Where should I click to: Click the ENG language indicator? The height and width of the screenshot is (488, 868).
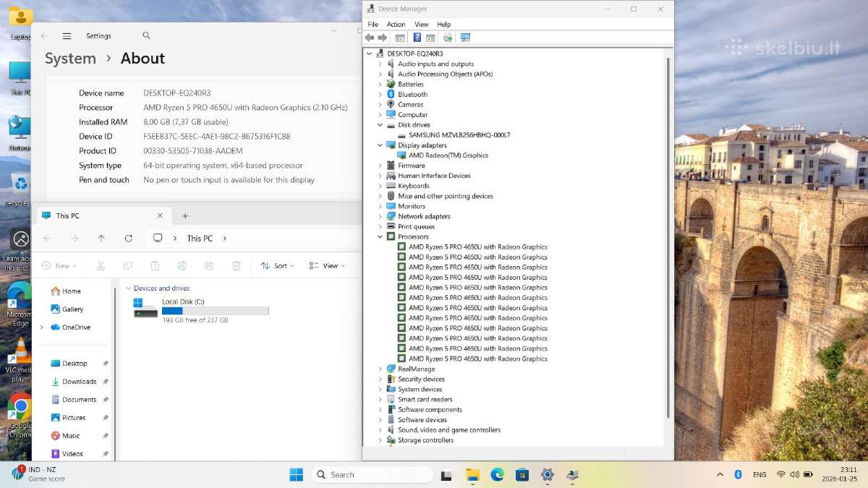(x=759, y=474)
